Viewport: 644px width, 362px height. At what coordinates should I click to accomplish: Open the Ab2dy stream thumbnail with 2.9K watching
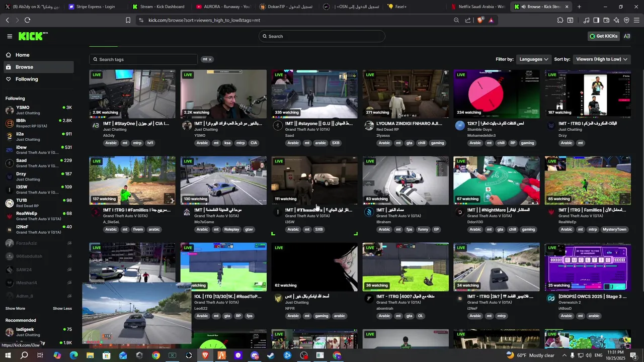pyautogui.click(x=132, y=94)
